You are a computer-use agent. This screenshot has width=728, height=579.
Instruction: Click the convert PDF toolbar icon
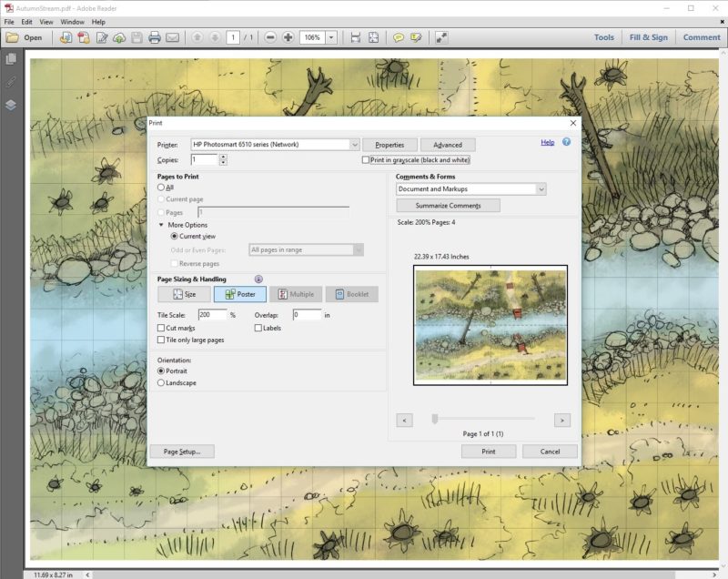66,37
